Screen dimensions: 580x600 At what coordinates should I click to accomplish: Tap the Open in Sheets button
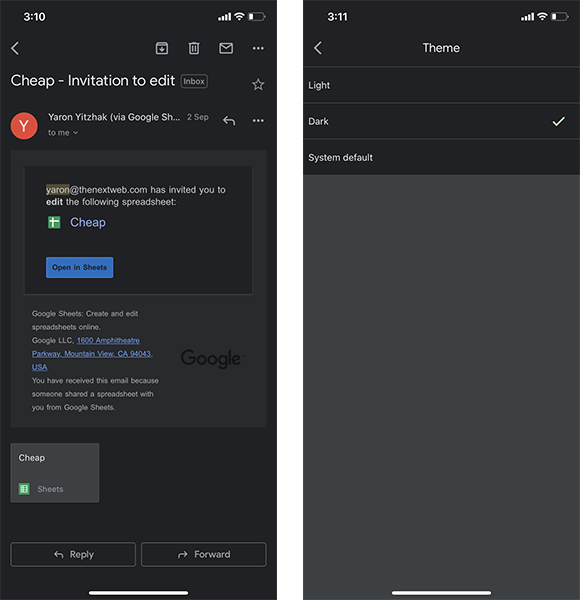tap(80, 267)
